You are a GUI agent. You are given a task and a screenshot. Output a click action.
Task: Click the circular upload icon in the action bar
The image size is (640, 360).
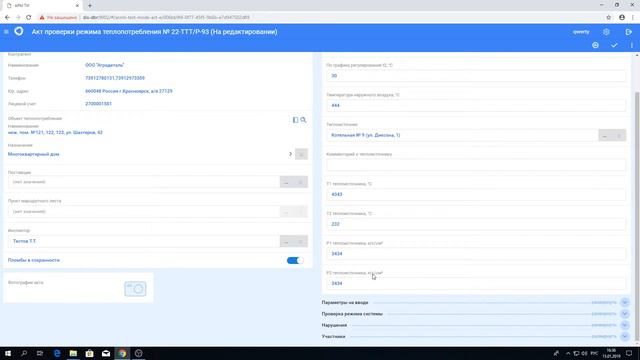click(x=596, y=45)
